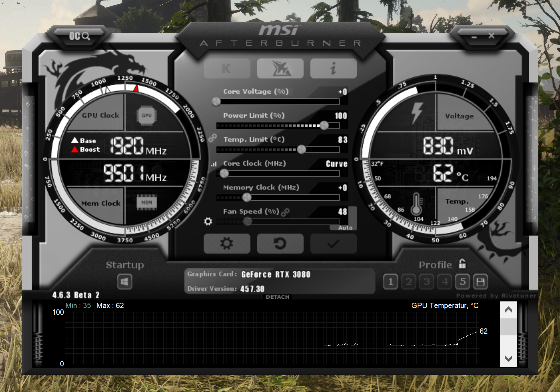Open settings with the large gear button
This screenshot has height=392, width=560.
[x=227, y=243]
